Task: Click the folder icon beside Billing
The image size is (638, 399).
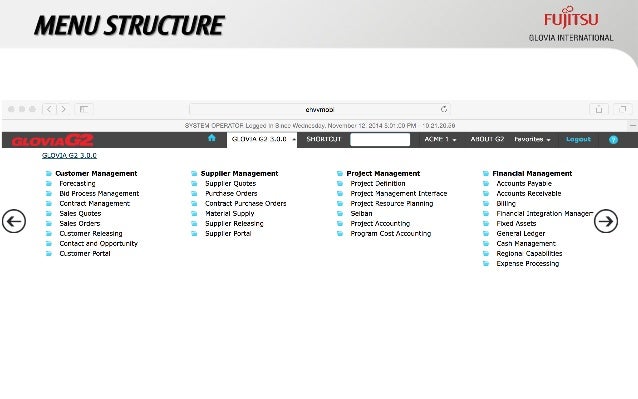Action: tap(485, 203)
